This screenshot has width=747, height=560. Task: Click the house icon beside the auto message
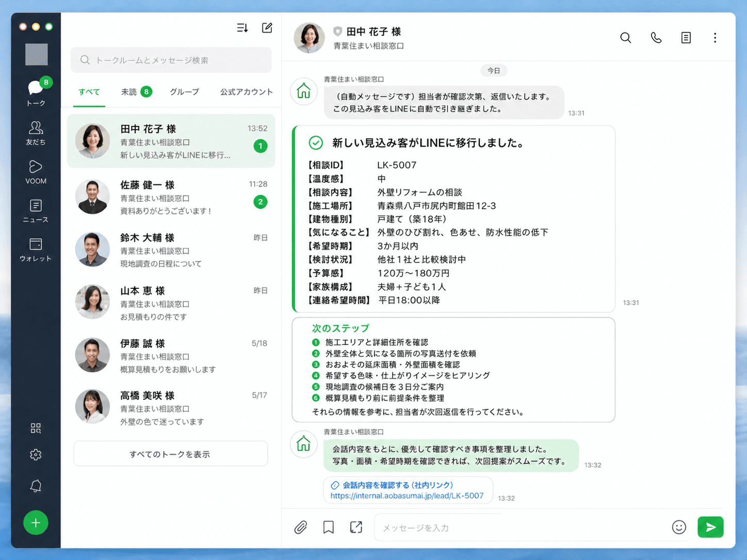click(304, 91)
